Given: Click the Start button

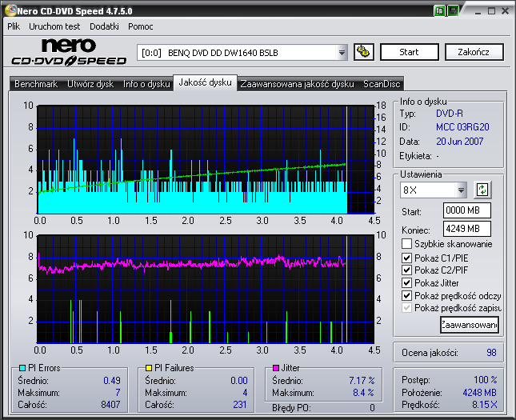Looking at the screenshot, I should click(410, 52).
